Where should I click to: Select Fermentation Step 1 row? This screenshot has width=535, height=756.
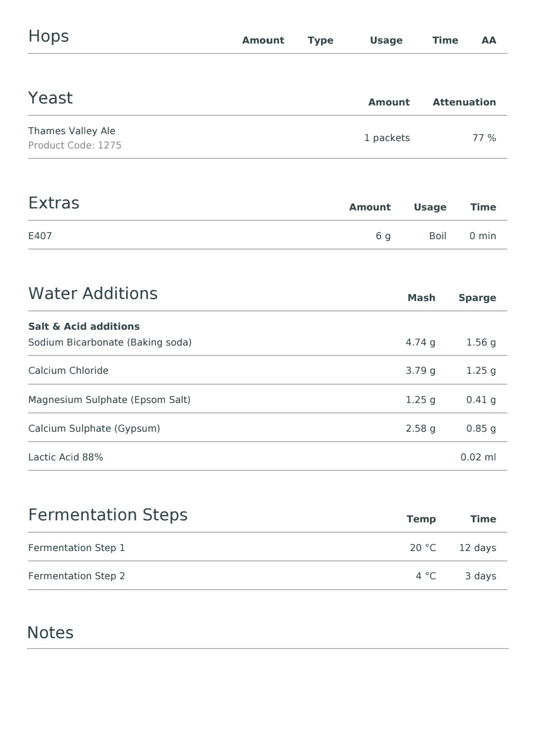pyautogui.click(x=267, y=548)
